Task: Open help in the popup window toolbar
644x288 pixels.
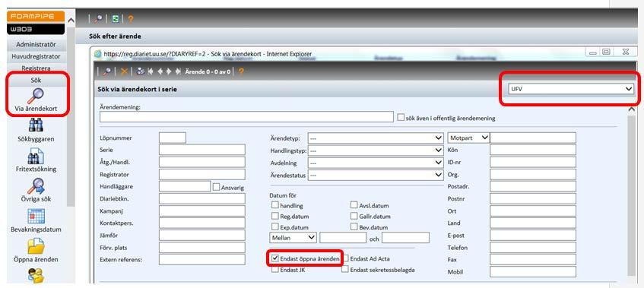Action: pos(241,71)
